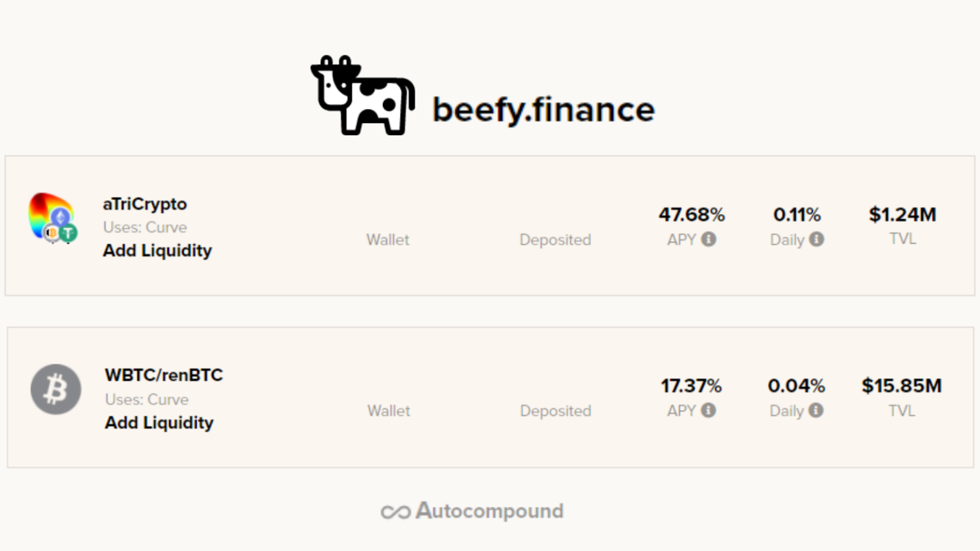Open the APY info tooltip for aTriCrypto
Viewport: 980px width, 551px height.
click(710, 240)
